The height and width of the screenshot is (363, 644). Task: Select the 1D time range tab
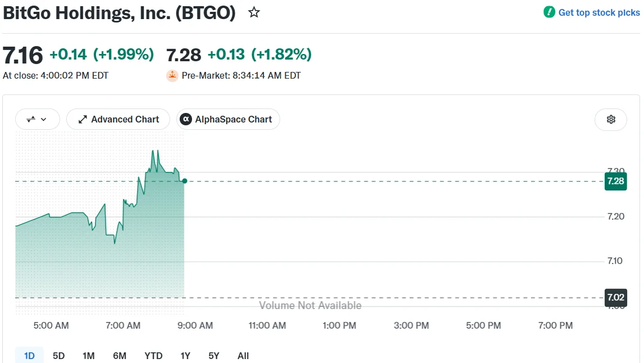(x=29, y=356)
